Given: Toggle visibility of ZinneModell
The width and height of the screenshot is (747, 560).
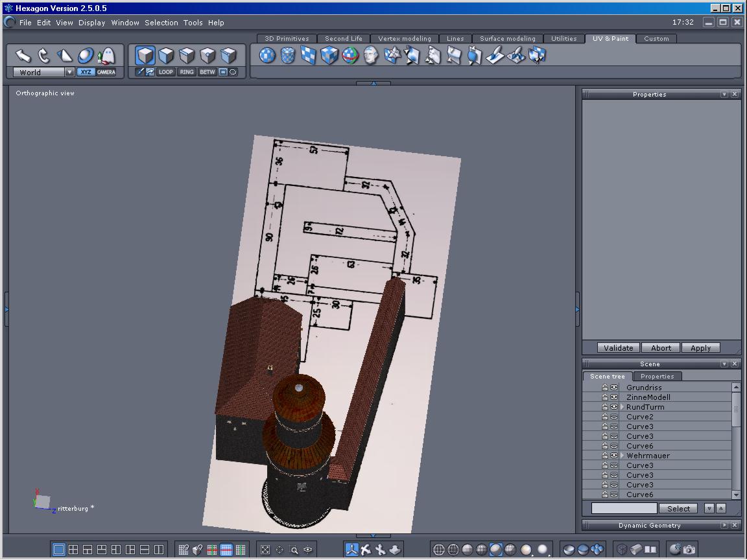Looking at the screenshot, I should coord(613,397).
